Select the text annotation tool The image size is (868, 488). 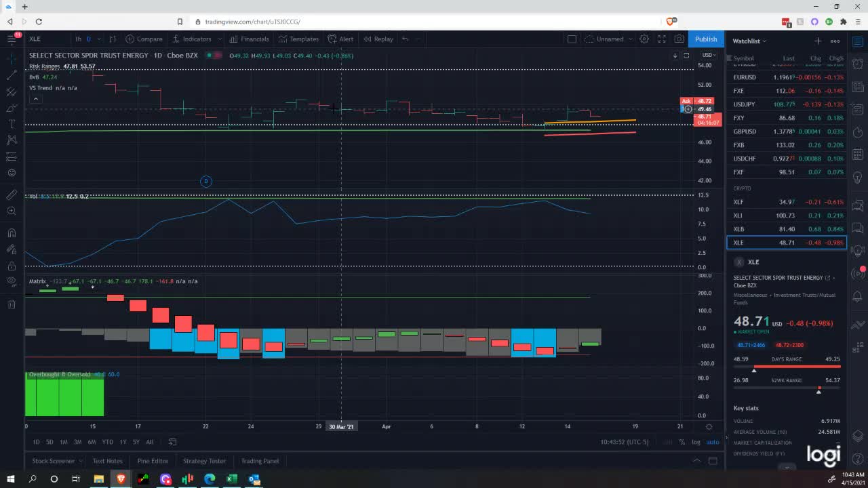click(12, 124)
